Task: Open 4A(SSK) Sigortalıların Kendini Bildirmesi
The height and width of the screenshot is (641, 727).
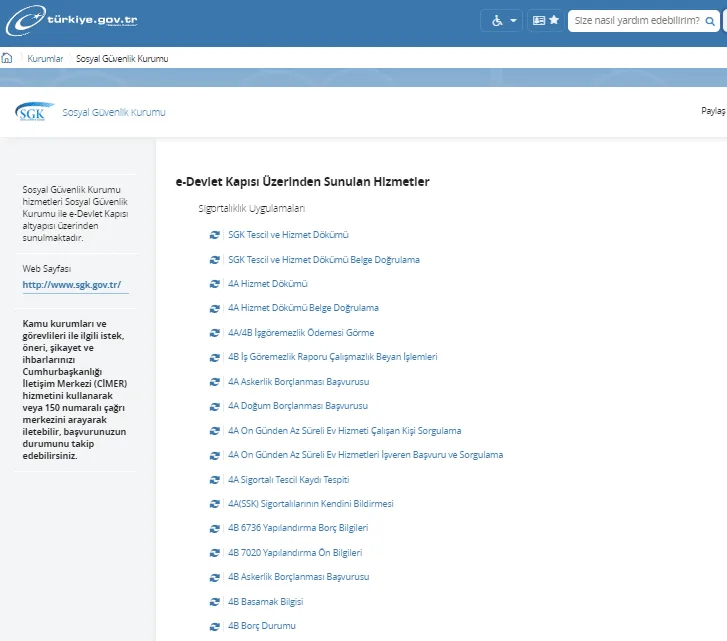Action: pos(311,504)
